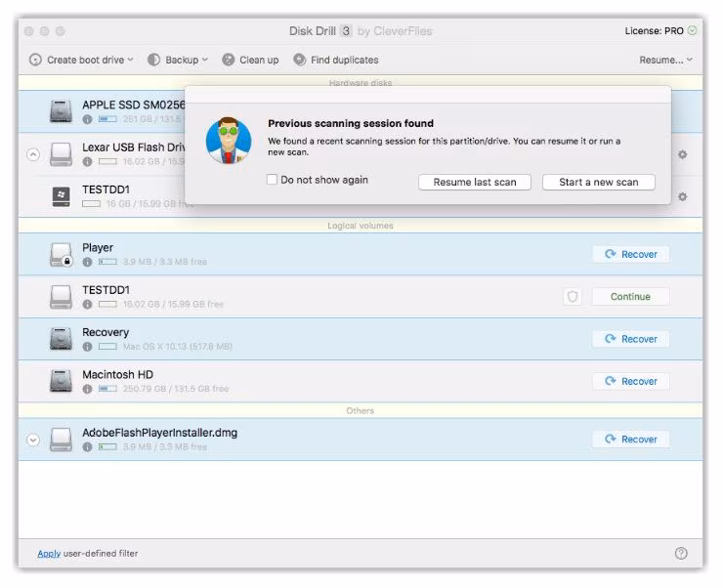The height and width of the screenshot is (588, 723).
Task: Click the Macintosh HD usage bar
Action: 107,389
